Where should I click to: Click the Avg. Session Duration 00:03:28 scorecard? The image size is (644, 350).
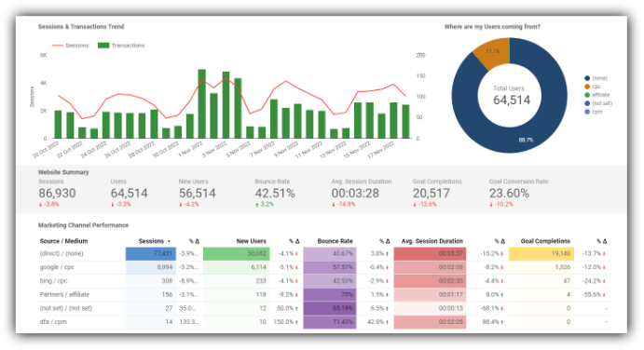pyautogui.click(x=362, y=194)
